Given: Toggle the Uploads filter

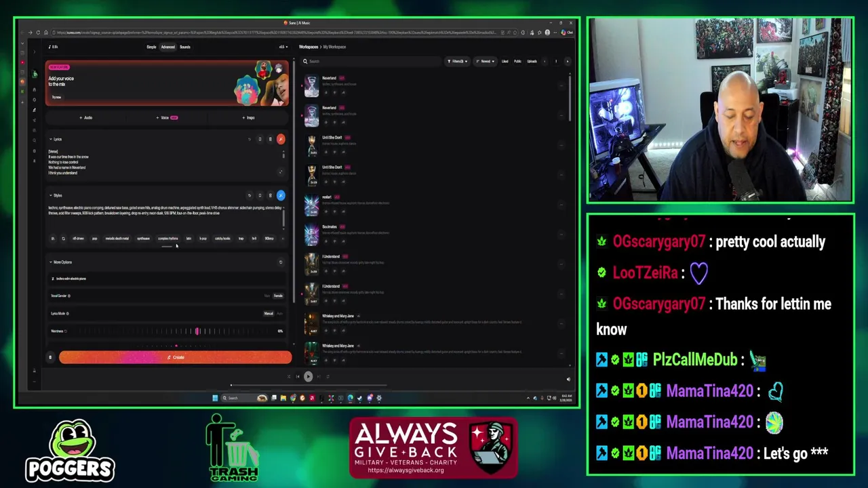Looking at the screenshot, I should [x=532, y=62].
